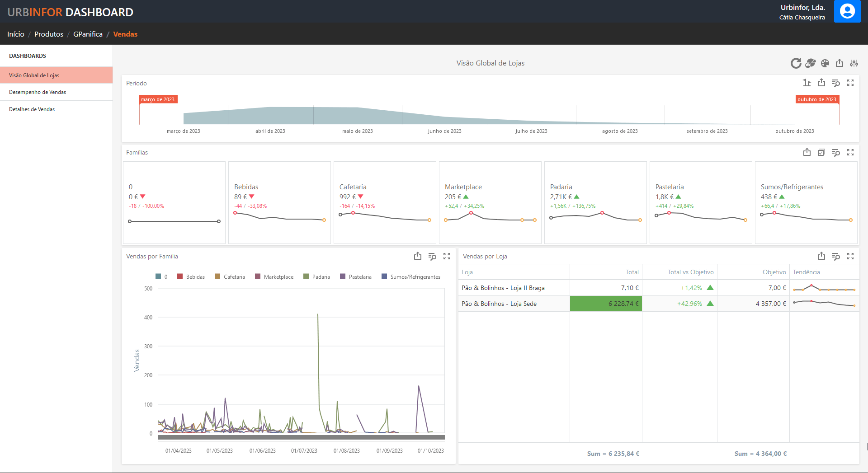Viewport: 868px width, 473px height.
Task: Click the flag milestone icon on Período panel
Action: click(x=807, y=83)
